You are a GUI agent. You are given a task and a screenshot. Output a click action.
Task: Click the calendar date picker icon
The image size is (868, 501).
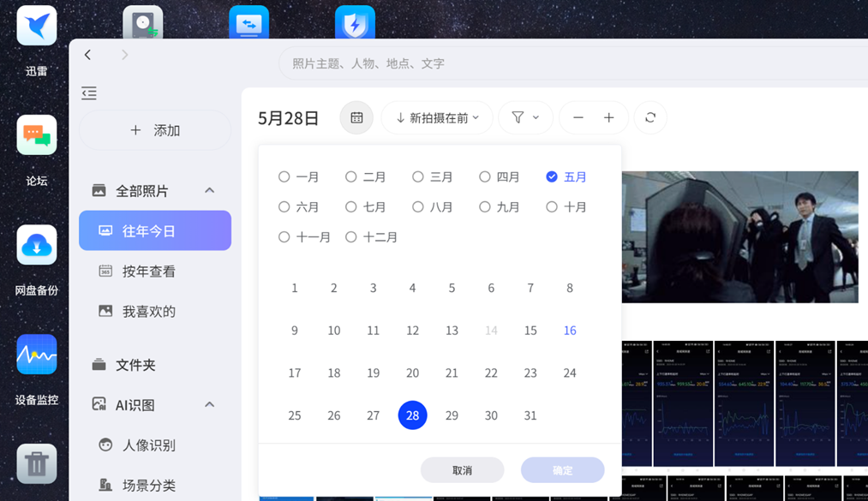(x=356, y=117)
